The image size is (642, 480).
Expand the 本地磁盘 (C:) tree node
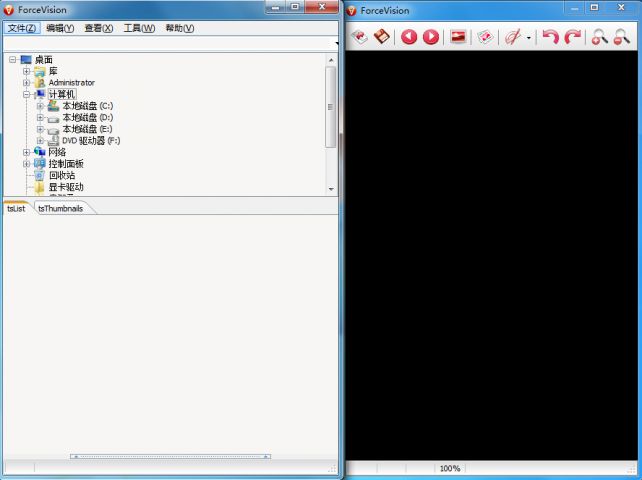pyautogui.click(x=40, y=106)
